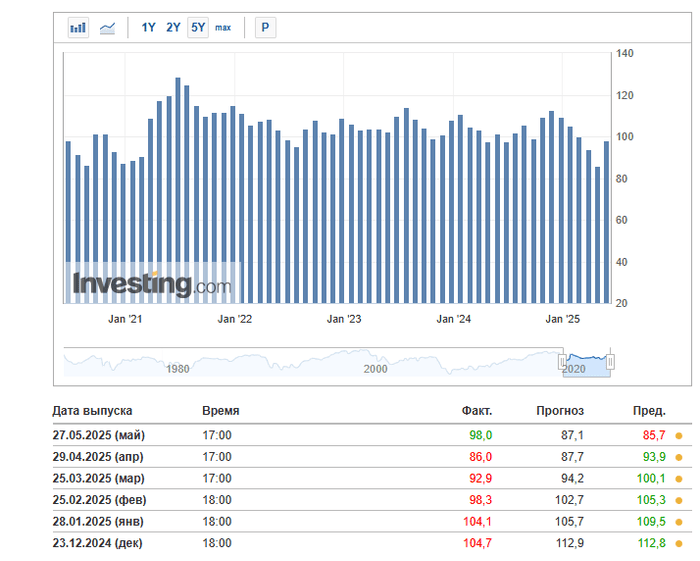Select the 5Y time range
The width and height of the screenshot is (700, 561).
(x=198, y=28)
